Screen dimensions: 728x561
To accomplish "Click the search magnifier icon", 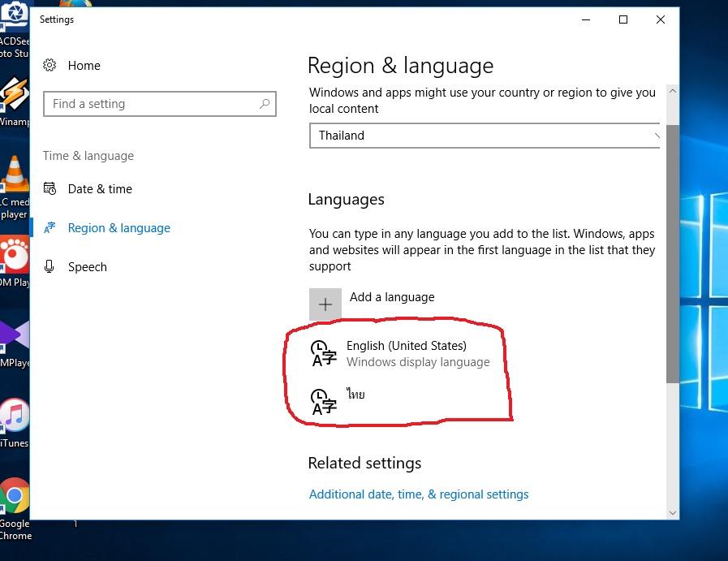I will (x=265, y=104).
